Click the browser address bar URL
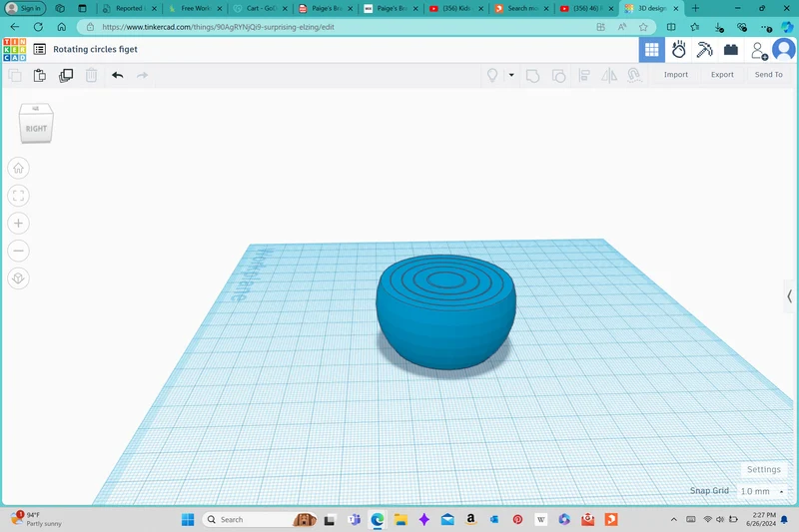This screenshot has height=532, width=799. [218, 27]
